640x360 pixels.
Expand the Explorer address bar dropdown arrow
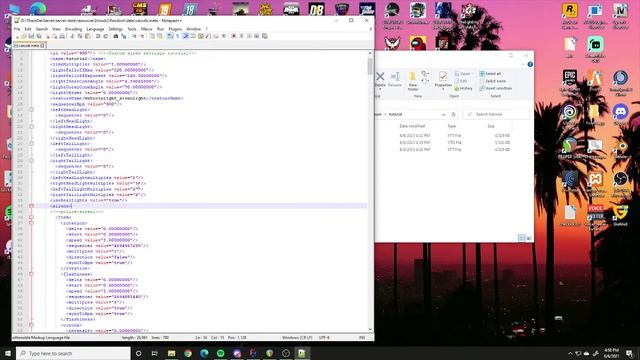click(444, 115)
